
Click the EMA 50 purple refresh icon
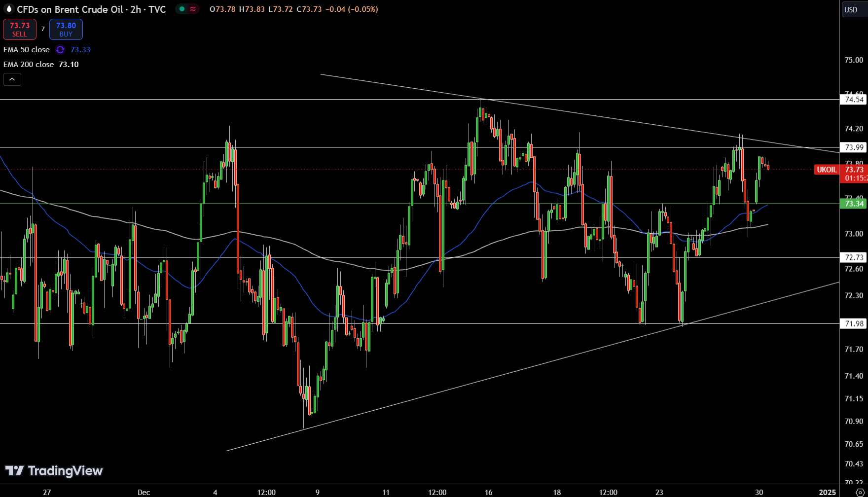click(60, 50)
